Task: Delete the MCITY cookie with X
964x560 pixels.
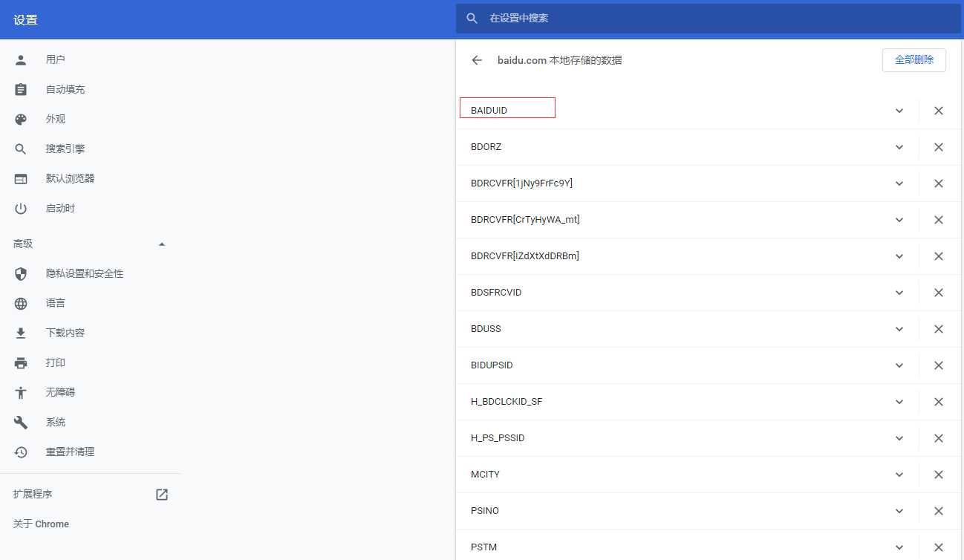Action: coord(939,475)
